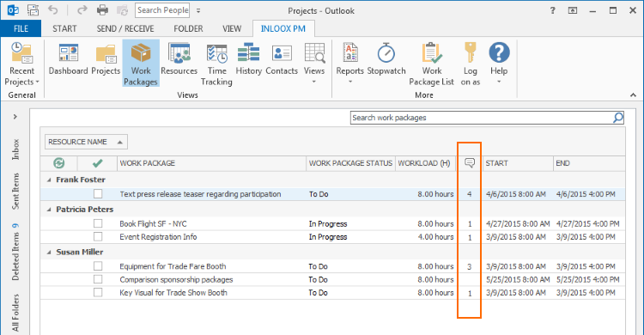The height and width of the screenshot is (335, 644).
Task: Click the search magnifier for work packages
Action: [617, 118]
